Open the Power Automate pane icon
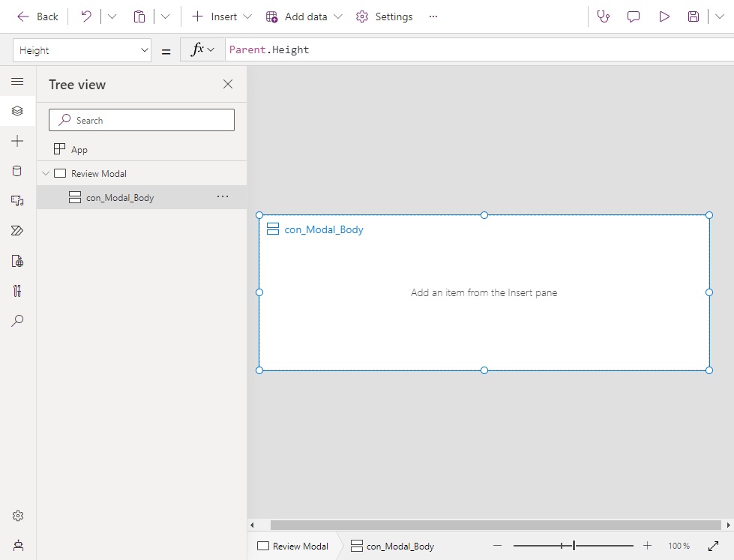The image size is (734, 560). 18,230
